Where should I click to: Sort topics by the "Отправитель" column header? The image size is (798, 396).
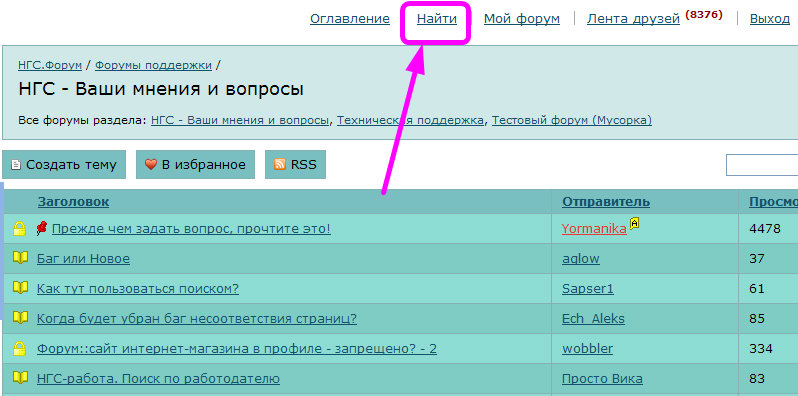pos(606,202)
